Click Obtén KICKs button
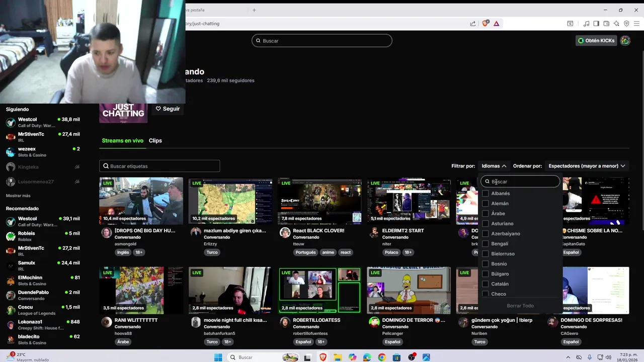This screenshot has width=644, height=362. click(x=596, y=41)
